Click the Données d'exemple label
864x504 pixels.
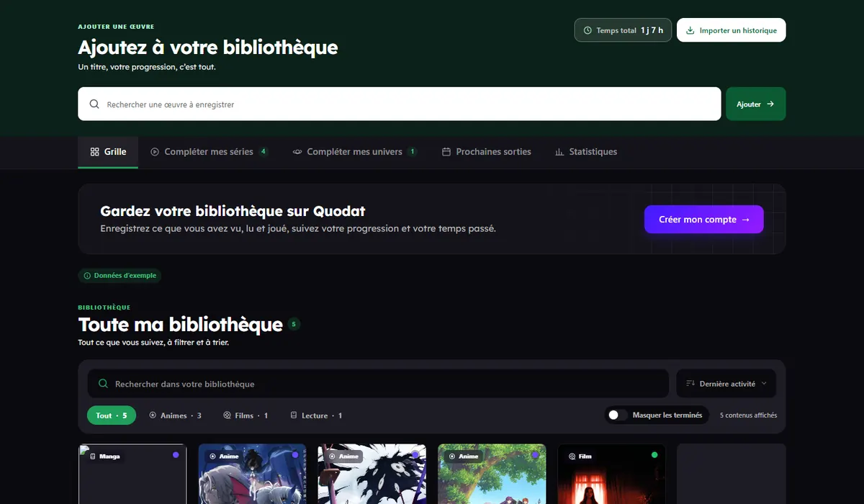(x=120, y=276)
